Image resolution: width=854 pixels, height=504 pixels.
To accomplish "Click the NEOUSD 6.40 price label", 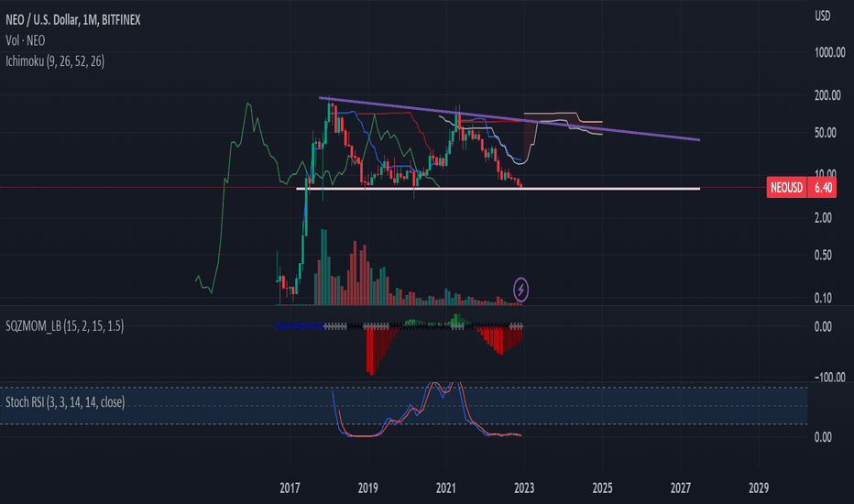I will pos(801,188).
